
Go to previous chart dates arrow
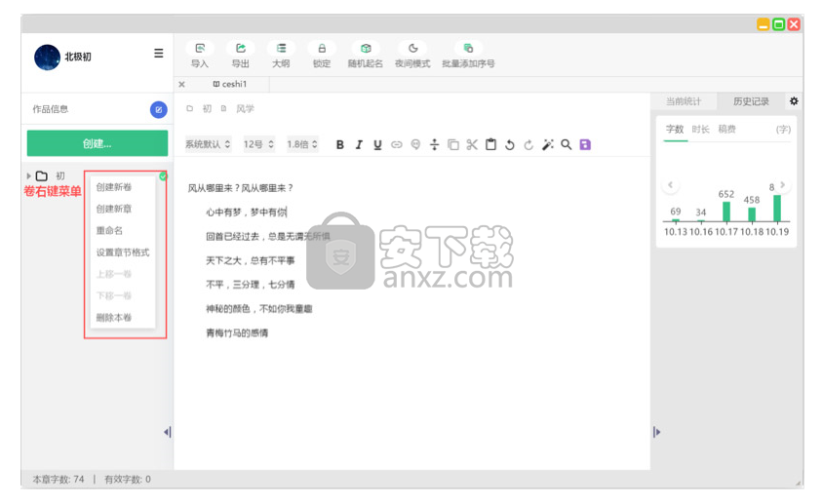click(x=670, y=185)
